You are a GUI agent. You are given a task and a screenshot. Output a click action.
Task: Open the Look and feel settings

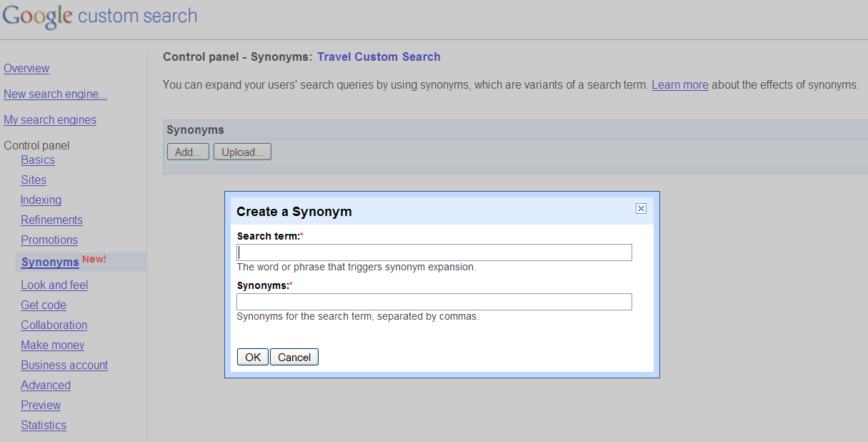(x=54, y=285)
